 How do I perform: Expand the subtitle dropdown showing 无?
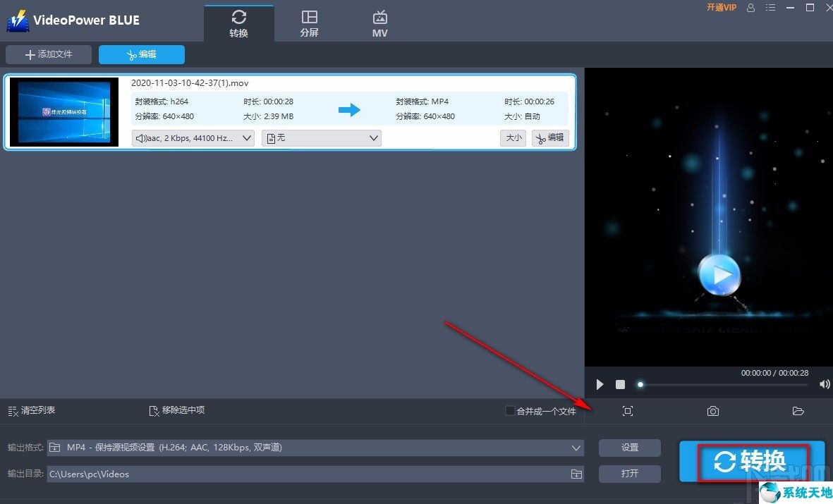[321, 137]
